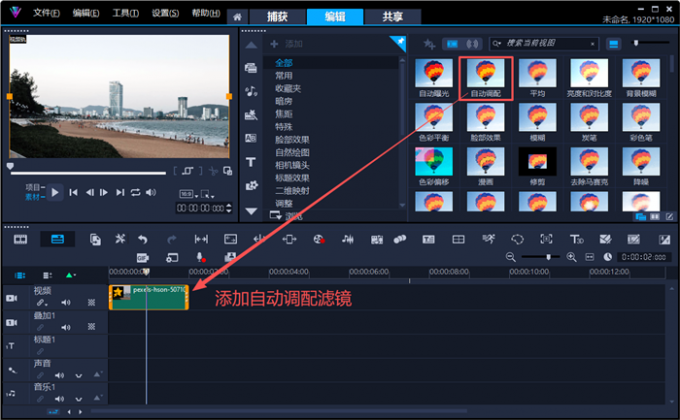This screenshot has width=680, height=420.
Task: Switch to the 捕获 tab
Action: click(278, 17)
